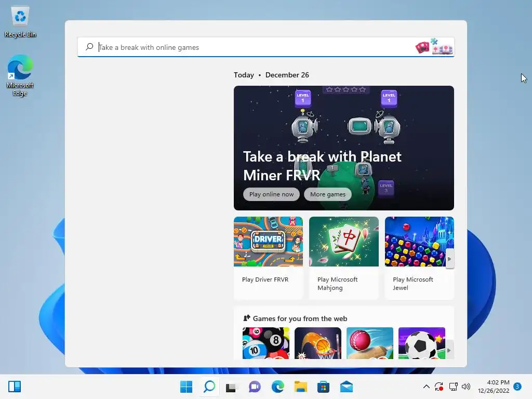532x399 pixels.
Task: Open the Microsoft Mahjong game thumbnail
Action: pyautogui.click(x=344, y=242)
